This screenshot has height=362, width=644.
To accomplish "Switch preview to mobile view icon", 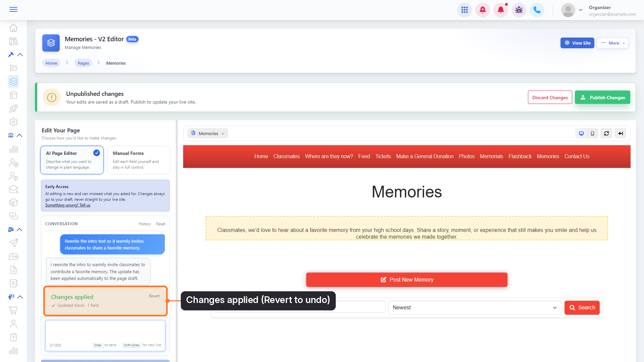I will pyautogui.click(x=593, y=133).
